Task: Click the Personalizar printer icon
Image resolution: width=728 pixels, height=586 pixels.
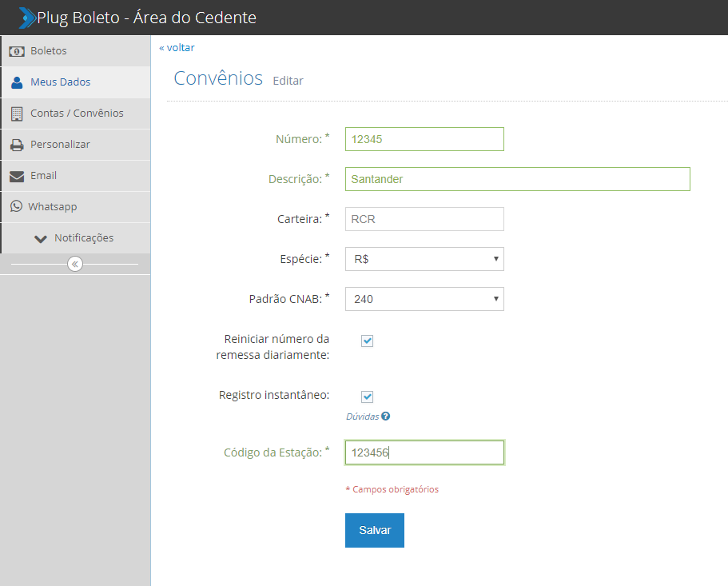Action: (x=17, y=145)
